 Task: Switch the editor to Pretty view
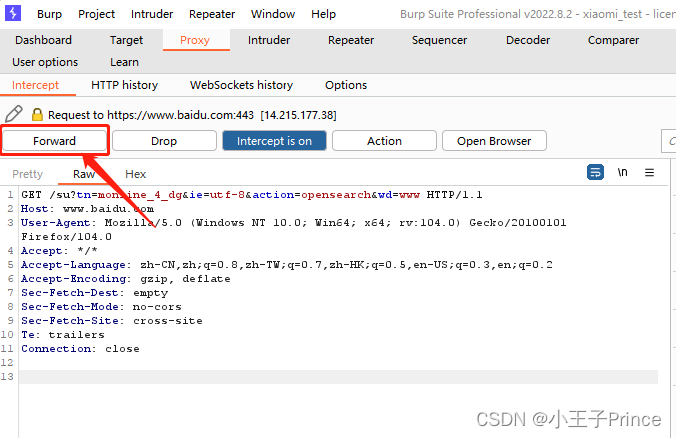28,174
